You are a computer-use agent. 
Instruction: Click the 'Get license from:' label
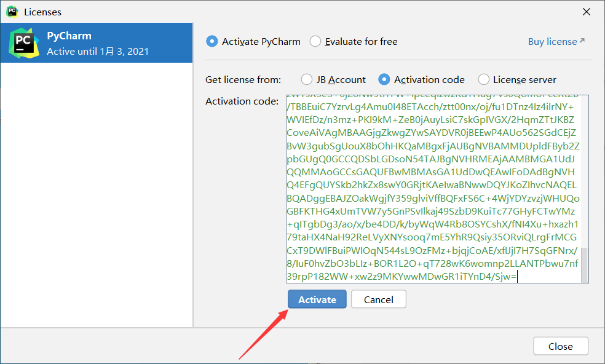(x=243, y=79)
